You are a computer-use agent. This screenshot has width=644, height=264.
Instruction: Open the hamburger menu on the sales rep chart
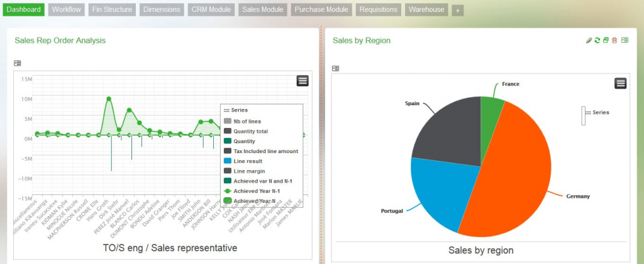pyautogui.click(x=303, y=80)
